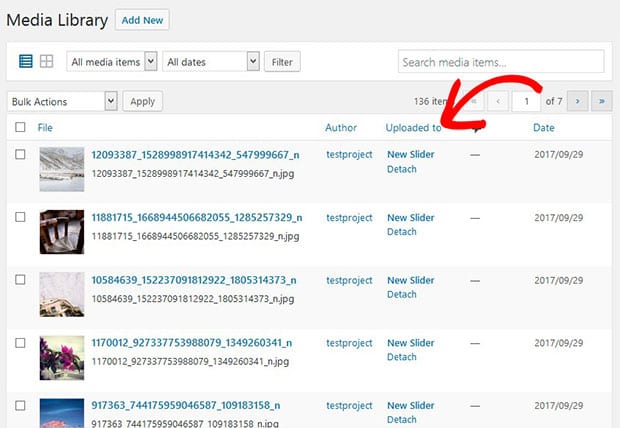Screen dimensions: 620x428
Task: Detach the 12093387 file from New Slider
Action: tap(402, 169)
